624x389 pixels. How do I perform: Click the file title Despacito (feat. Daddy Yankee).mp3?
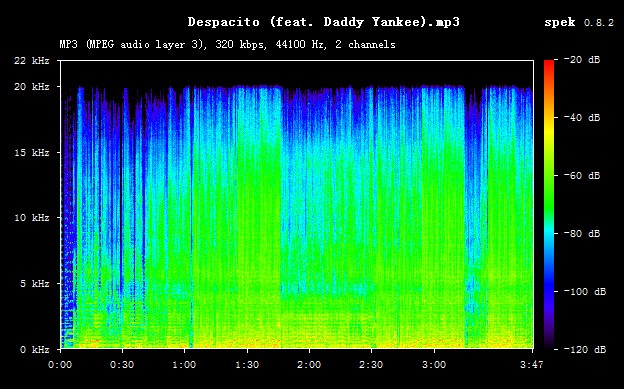click(324, 22)
